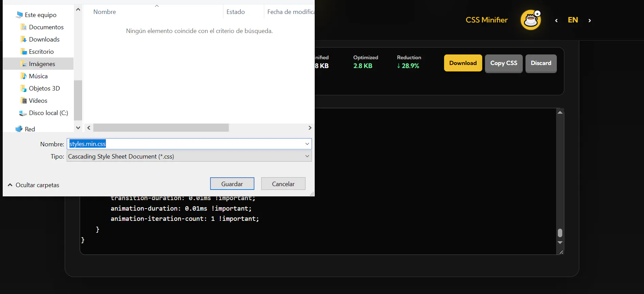Click the Downloads folder icon

click(23, 39)
